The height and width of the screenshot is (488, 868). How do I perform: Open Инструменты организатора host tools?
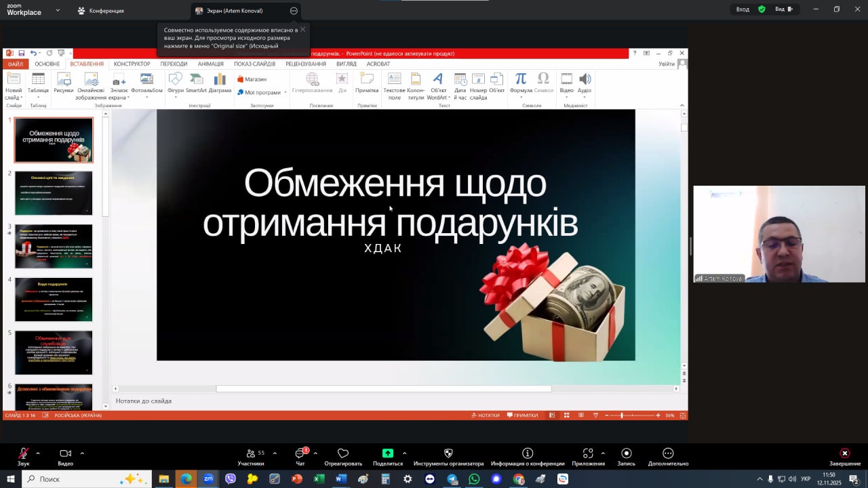tap(448, 454)
